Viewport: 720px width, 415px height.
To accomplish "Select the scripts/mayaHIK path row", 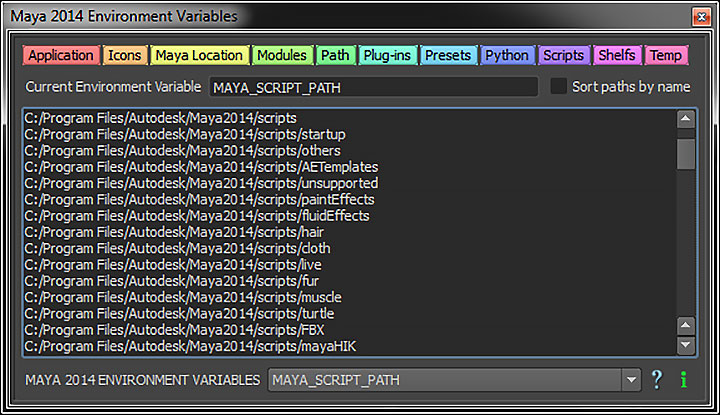I will 349,346.
